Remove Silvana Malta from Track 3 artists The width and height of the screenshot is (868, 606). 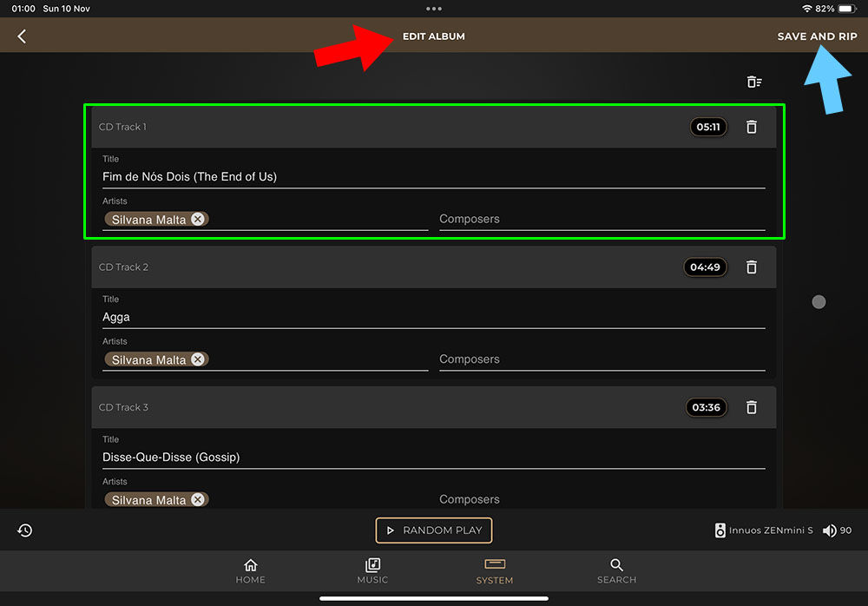(x=198, y=499)
